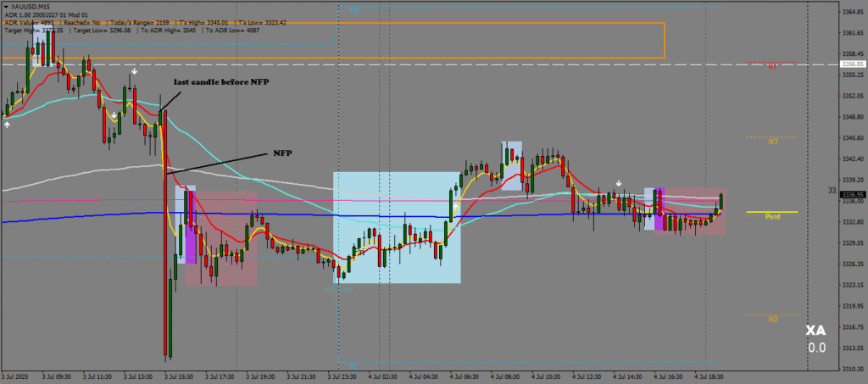This screenshot has width=868, height=384.
Task: Select the 'last candle before NFP' label
Action: tap(221, 82)
